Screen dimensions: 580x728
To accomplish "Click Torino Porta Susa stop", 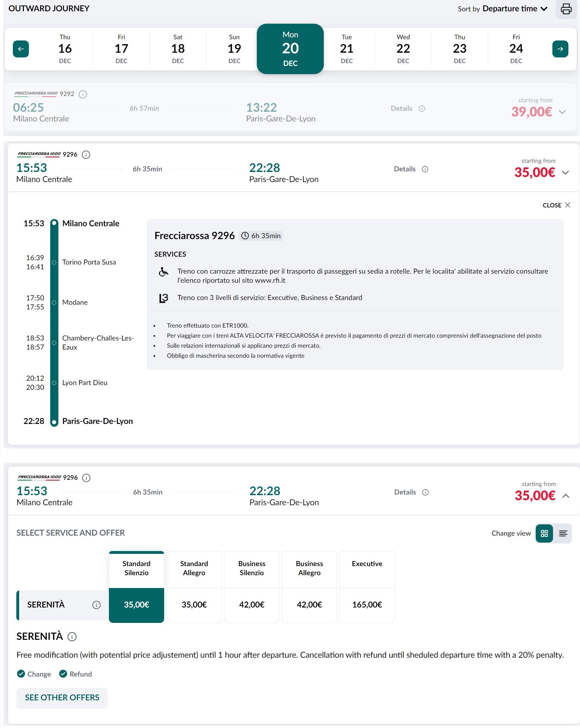I will point(89,262).
